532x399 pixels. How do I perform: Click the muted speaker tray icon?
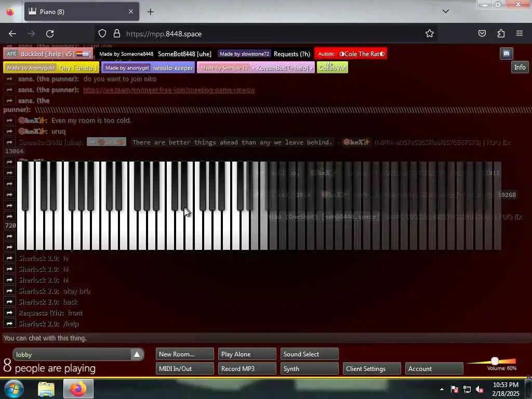(480, 390)
